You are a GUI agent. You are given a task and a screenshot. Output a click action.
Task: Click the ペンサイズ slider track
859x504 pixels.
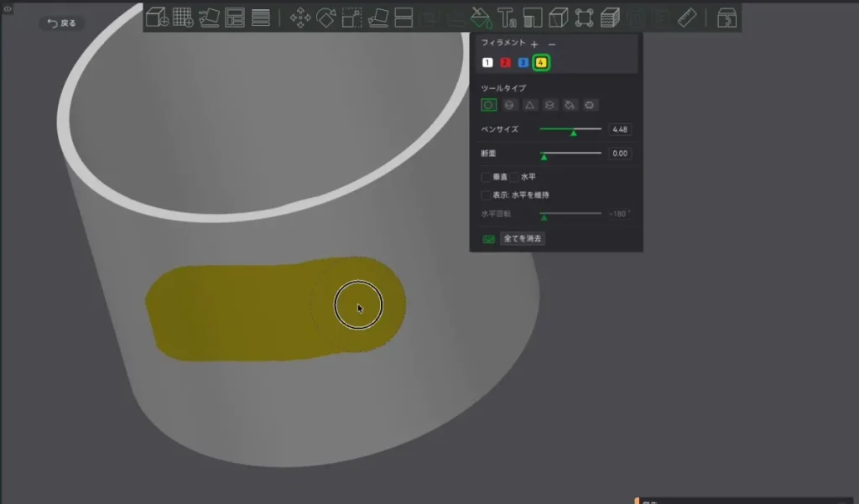point(570,129)
